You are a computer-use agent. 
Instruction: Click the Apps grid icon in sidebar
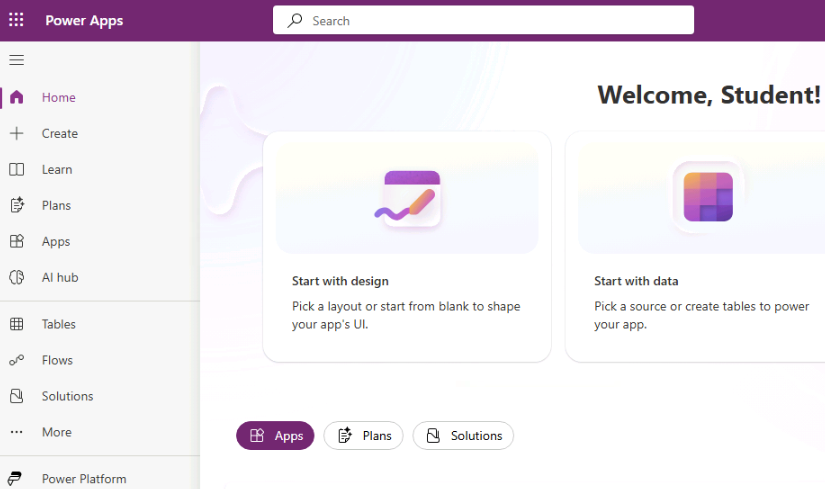16,241
